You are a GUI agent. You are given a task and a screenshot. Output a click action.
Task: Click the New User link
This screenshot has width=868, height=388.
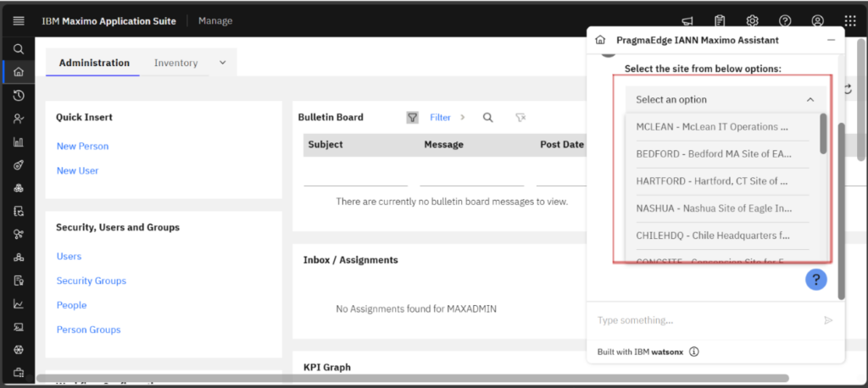point(77,170)
